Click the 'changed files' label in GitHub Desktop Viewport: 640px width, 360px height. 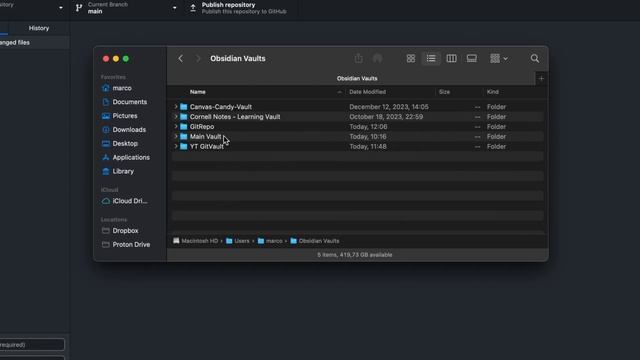pyautogui.click(x=15, y=42)
